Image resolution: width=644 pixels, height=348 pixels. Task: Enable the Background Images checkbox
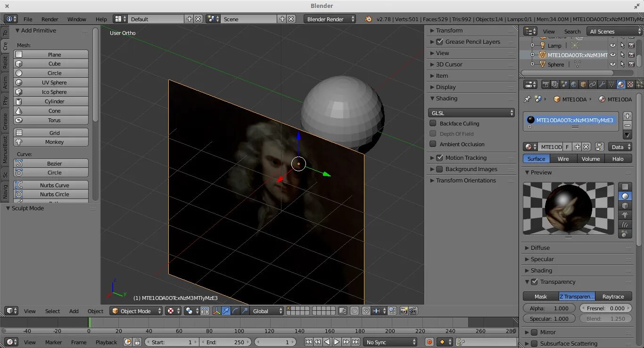point(440,169)
